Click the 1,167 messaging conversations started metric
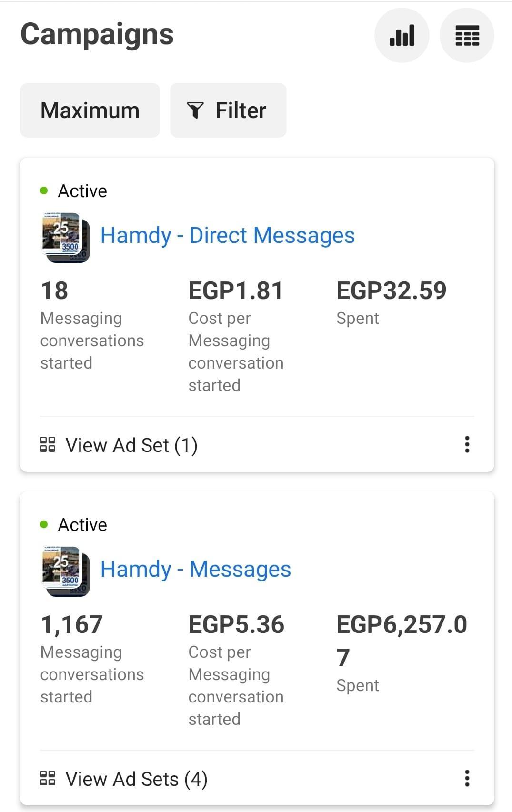This screenshot has height=812, width=512. point(71,625)
